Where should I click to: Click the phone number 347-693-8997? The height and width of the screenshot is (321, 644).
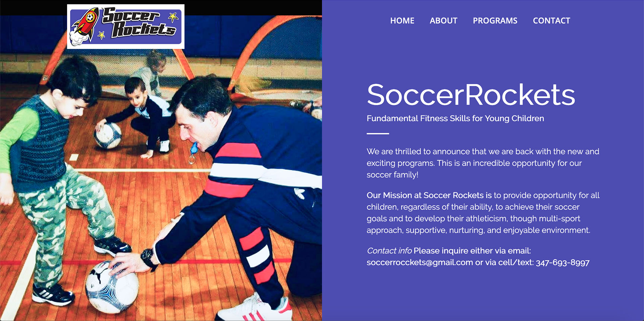click(x=562, y=262)
